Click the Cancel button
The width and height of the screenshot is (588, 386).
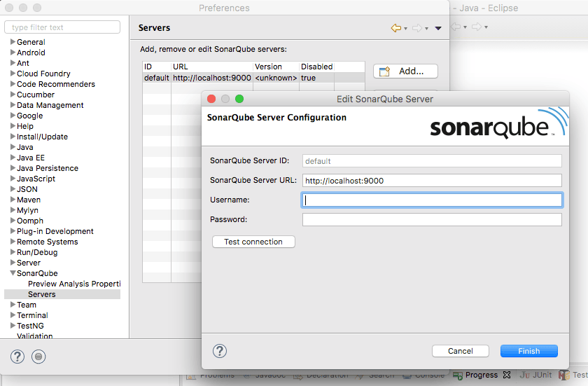click(460, 351)
